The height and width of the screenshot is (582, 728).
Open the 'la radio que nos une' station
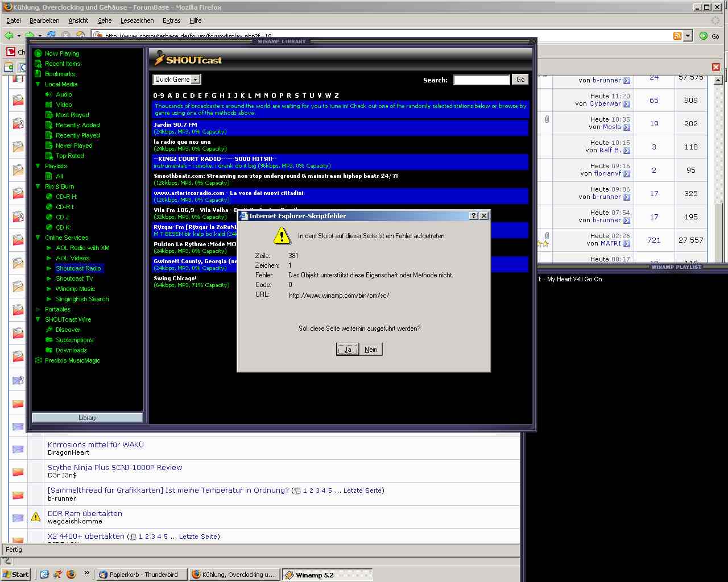pos(182,142)
